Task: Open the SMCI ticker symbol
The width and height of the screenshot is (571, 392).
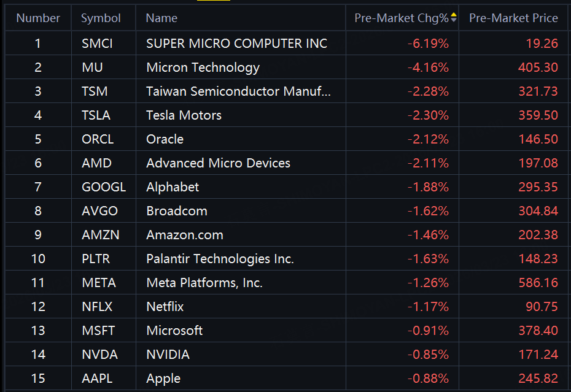Action: [98, 44]
